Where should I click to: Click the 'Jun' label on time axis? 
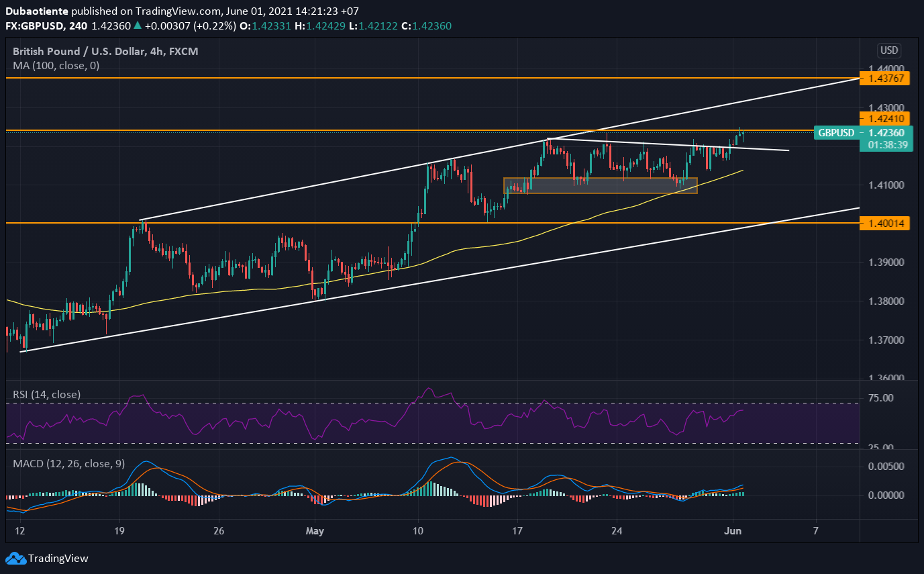(733, 531)
